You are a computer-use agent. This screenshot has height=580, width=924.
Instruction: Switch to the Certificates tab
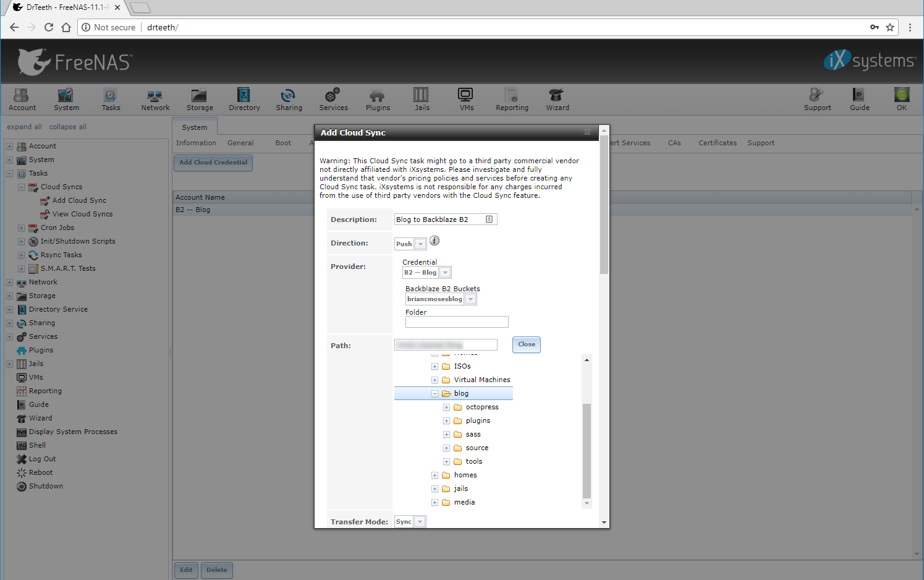[x=717, y=143]
